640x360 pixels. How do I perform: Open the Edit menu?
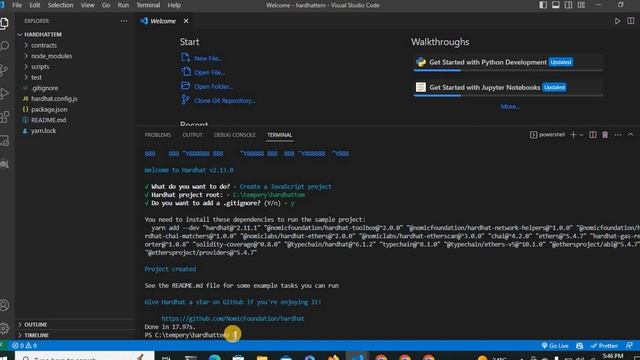(x=35, y=5)
